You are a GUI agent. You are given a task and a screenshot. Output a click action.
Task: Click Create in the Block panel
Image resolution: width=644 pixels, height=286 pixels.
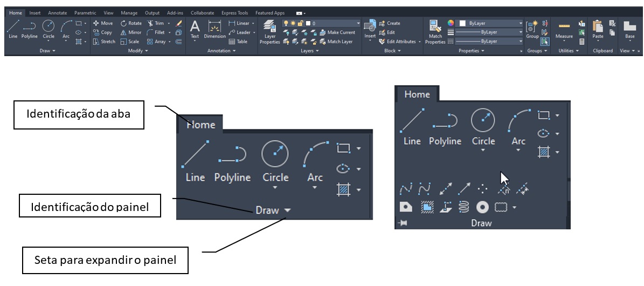click(x=389, y=23)
